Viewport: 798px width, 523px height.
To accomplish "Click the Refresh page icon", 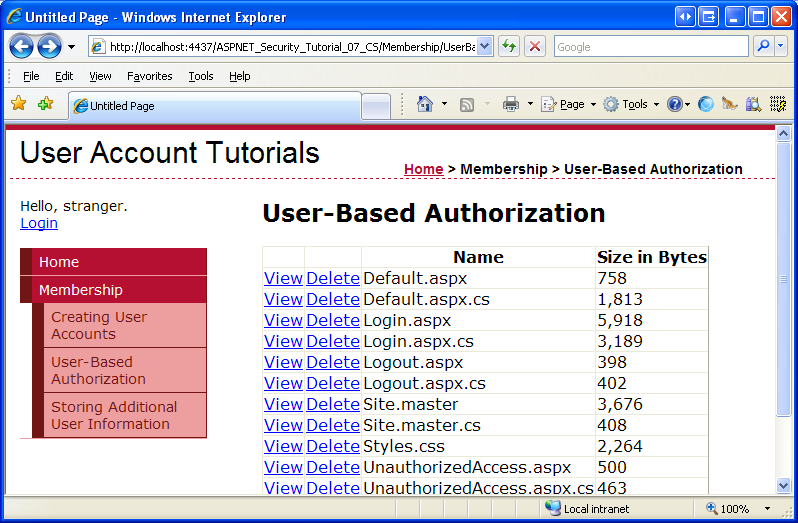I will 508,47.
